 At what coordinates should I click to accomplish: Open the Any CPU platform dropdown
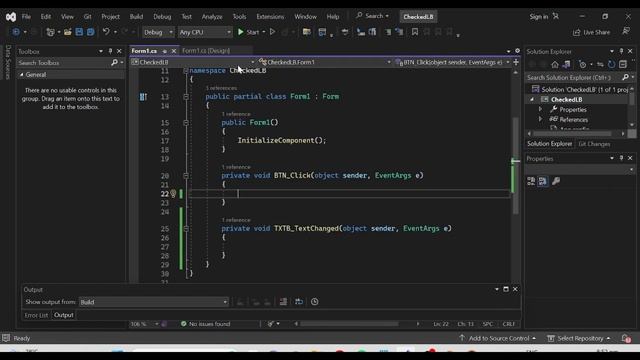(205, 32)
